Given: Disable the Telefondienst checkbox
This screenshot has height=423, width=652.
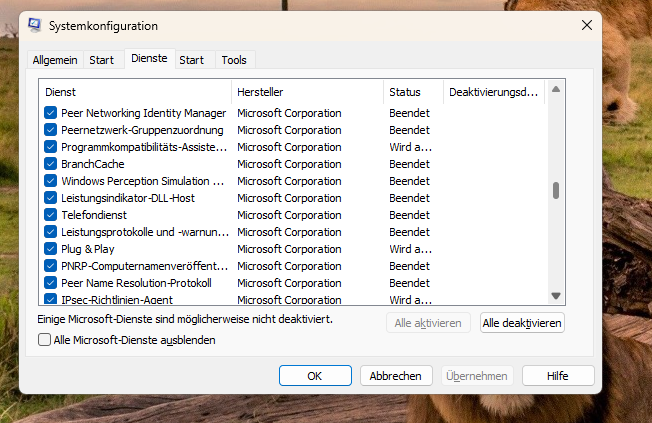Looking at the screenshot, I should pyautogui.click(x=50, y=215).
